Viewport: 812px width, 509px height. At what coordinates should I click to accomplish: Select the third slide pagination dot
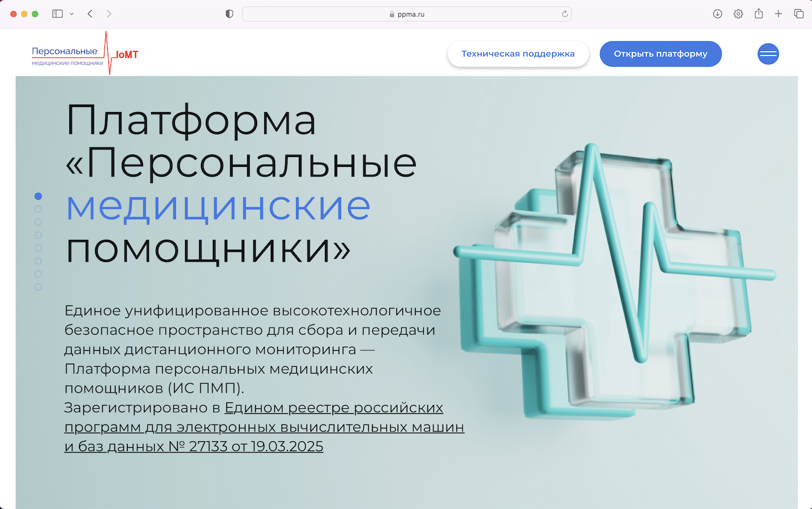38,222
